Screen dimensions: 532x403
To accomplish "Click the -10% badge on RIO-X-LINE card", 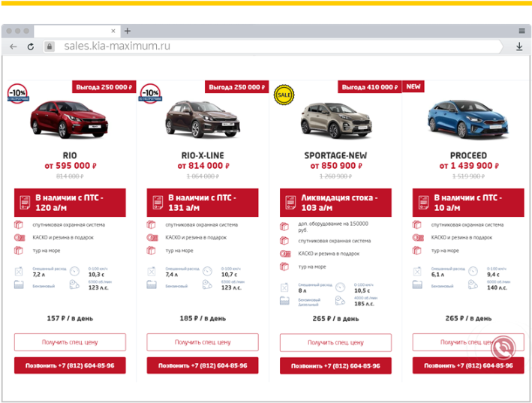I will (x=150, y=94).
